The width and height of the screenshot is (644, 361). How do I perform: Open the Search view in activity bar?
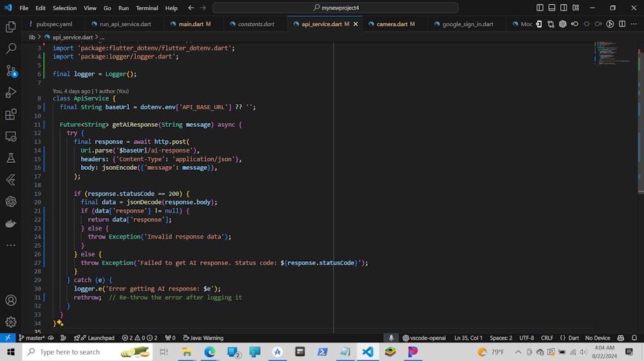pyautogui.click(x=11, y=49)
